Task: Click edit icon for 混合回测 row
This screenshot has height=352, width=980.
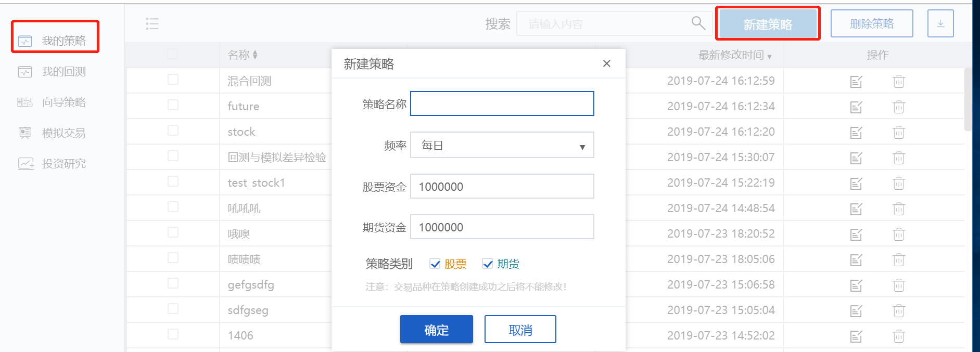Action: pos(856,82)
